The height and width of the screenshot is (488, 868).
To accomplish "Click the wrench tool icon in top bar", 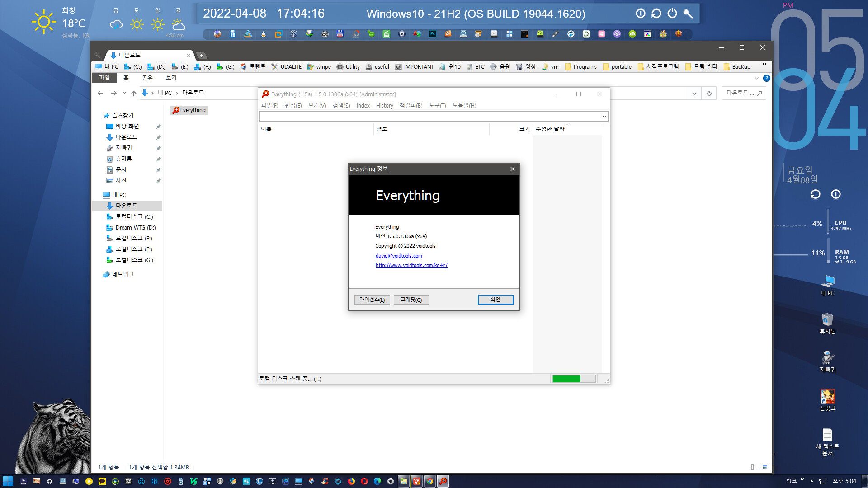I will (x=688, y=14).
